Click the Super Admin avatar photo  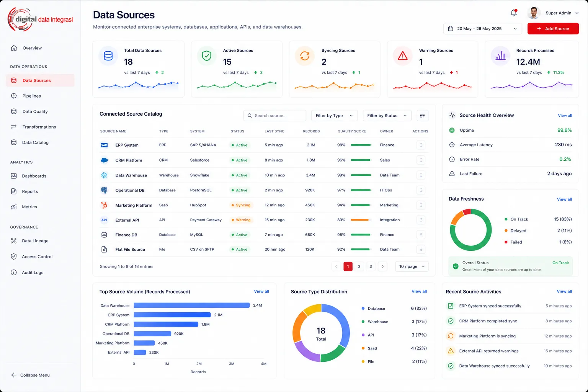point(534,13)
